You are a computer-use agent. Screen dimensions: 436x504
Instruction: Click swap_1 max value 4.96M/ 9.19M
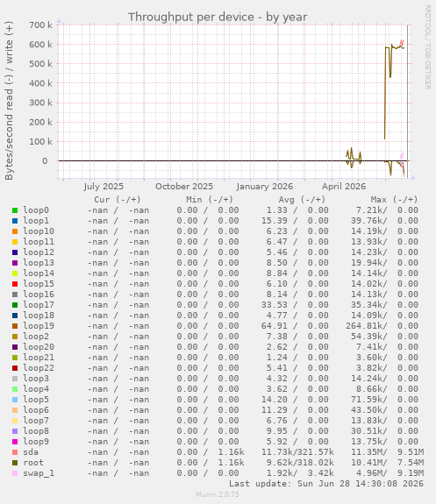(x=390, y=473)
